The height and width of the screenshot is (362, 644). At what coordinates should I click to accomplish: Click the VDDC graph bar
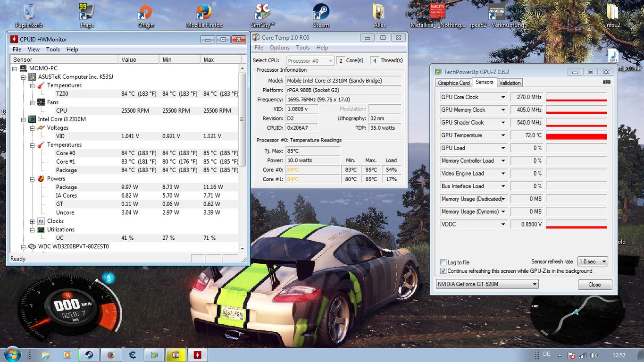(576, 225)
